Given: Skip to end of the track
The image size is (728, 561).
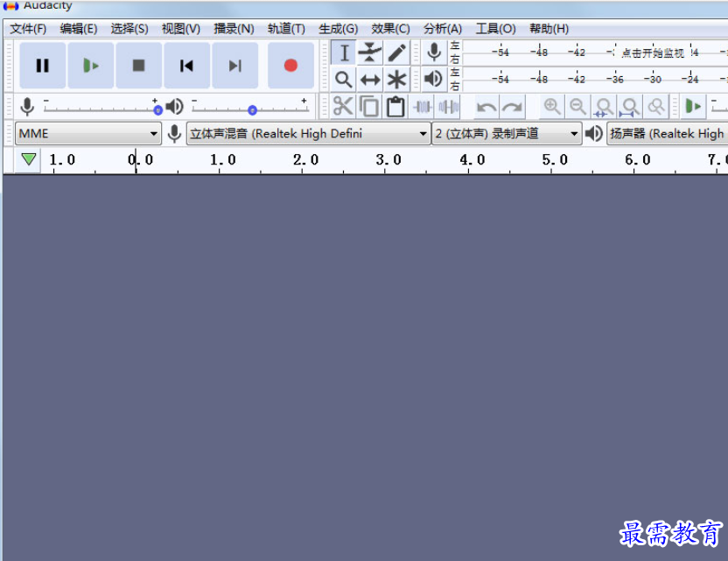Looking at the screenshot, I should pyautogui.click(x=234, y=66).
